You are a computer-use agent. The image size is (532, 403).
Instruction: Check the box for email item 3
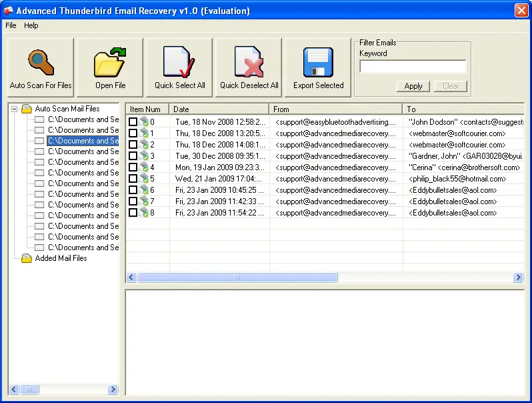pos(133,156)
